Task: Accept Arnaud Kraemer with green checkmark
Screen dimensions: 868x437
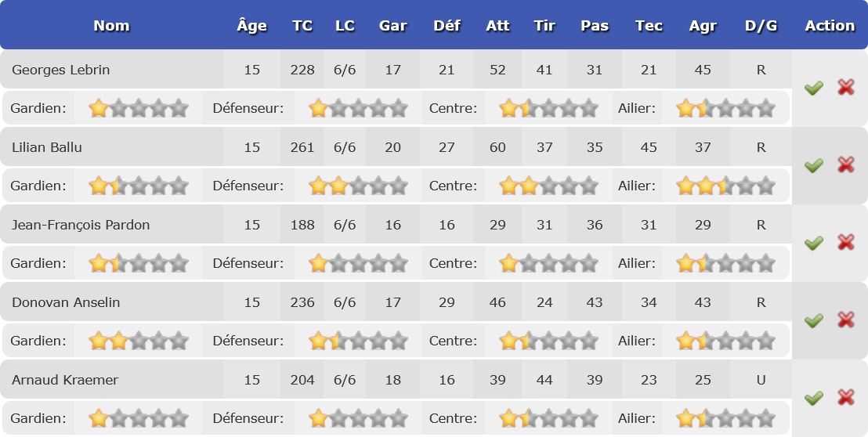Action: tap(814, 398)
